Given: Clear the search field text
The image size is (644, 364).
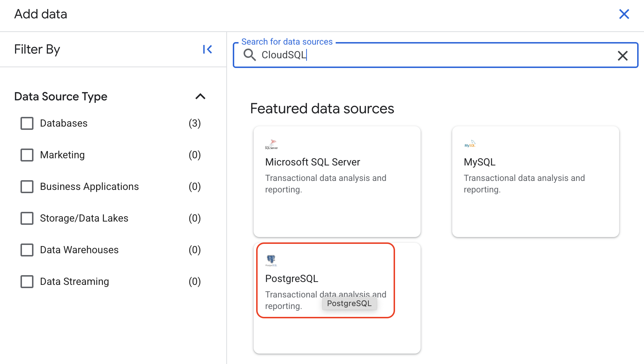Looking at the screenshot, I should 622,55.
